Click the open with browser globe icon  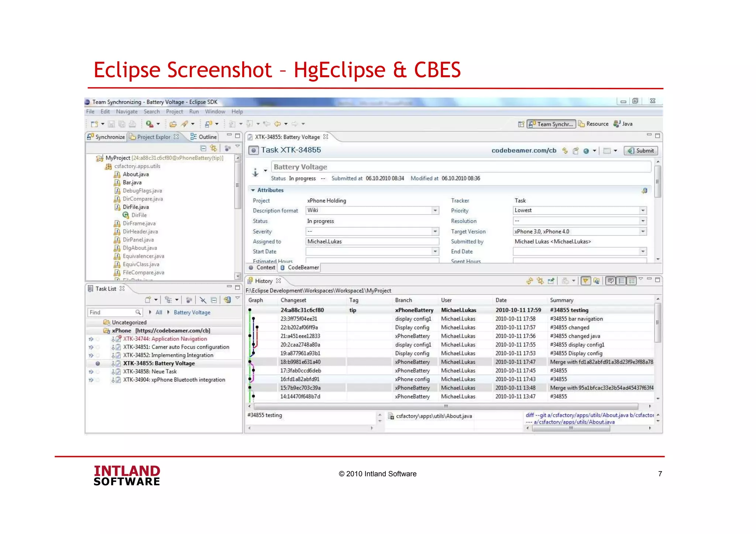(x=586, y=151)
